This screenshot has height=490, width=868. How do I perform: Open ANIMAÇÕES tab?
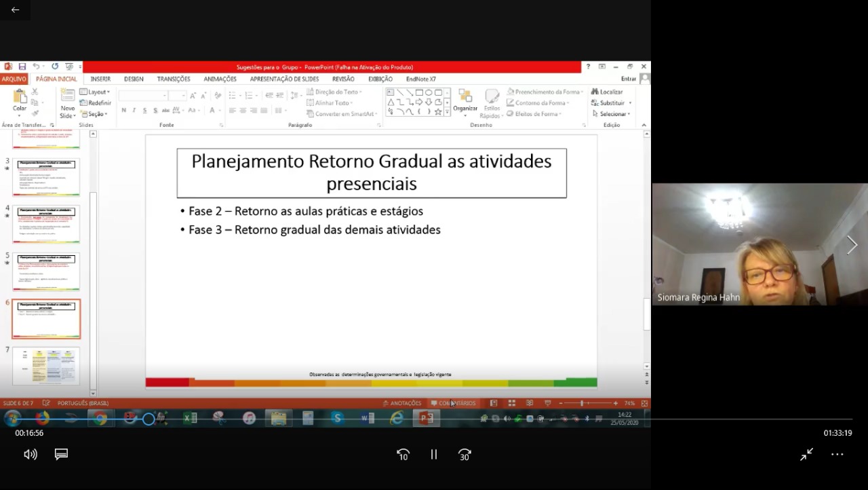point(220,79)
